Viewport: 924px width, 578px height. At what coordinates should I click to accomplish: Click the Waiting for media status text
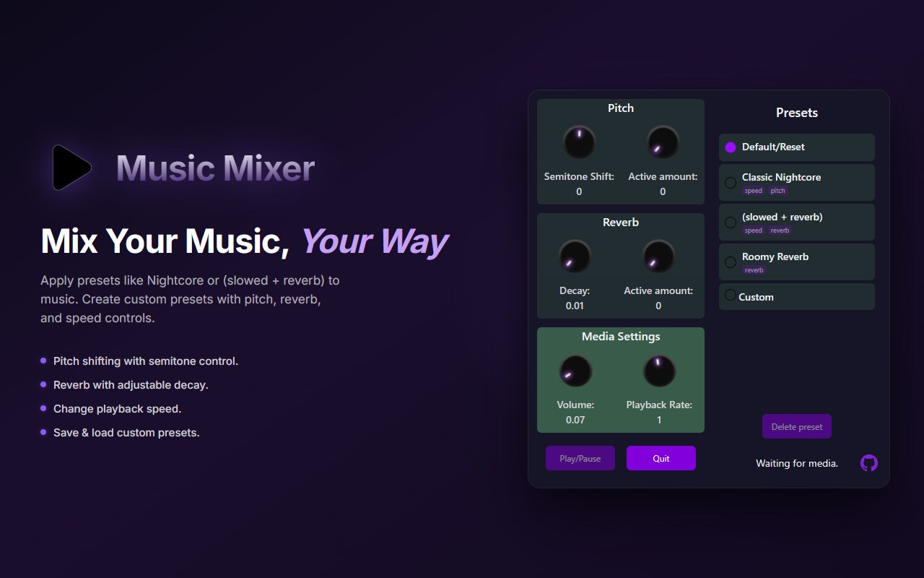796,462
